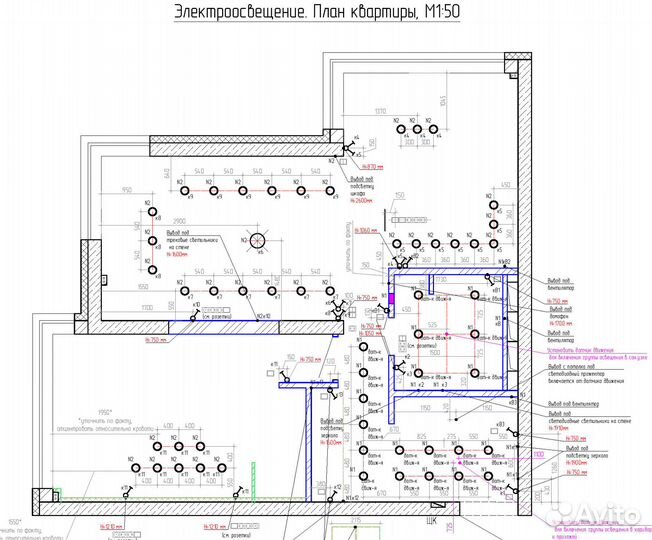The height and width of the screenshot is (540, 652).
Task: Click the "1370" dimension at the top
Action: point(380,112)
